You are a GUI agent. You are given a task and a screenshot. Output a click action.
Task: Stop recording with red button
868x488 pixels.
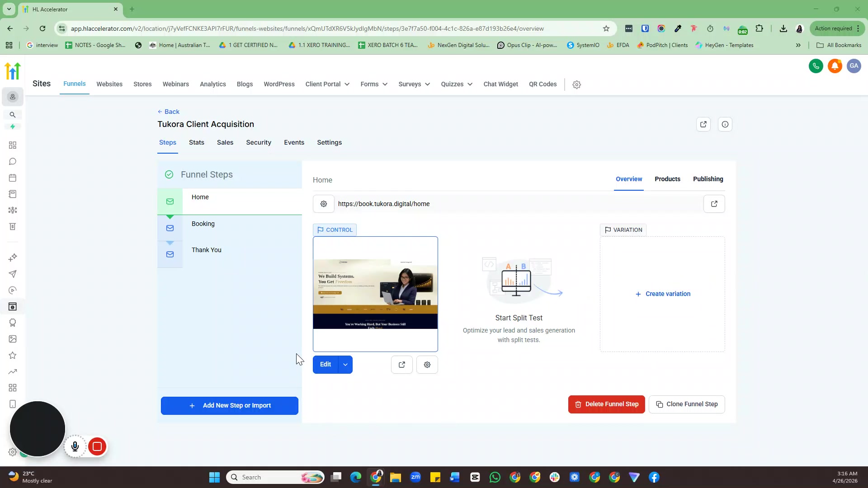(97, 446)
